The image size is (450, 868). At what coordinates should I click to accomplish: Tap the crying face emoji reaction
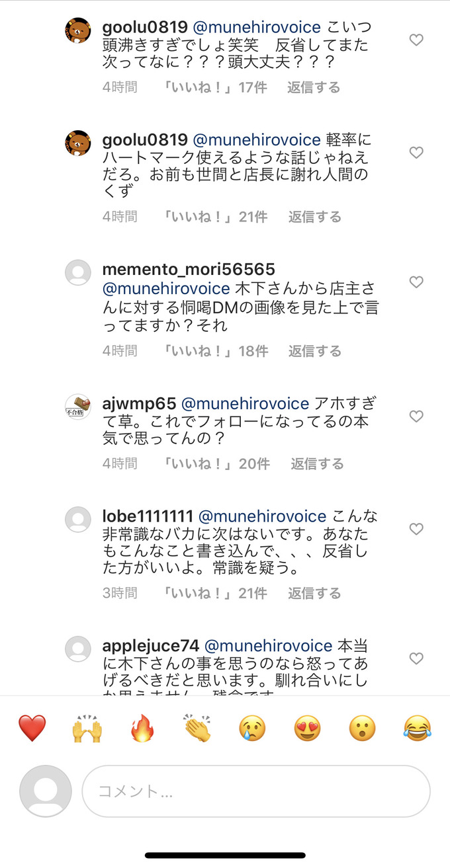252,729
